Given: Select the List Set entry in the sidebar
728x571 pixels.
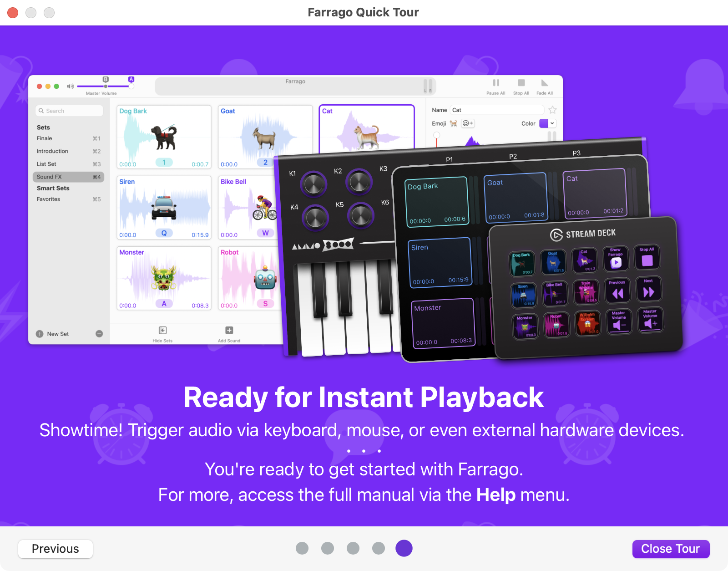Looking at the screenshot, I should pyautogui.click(x=69, y=164).
